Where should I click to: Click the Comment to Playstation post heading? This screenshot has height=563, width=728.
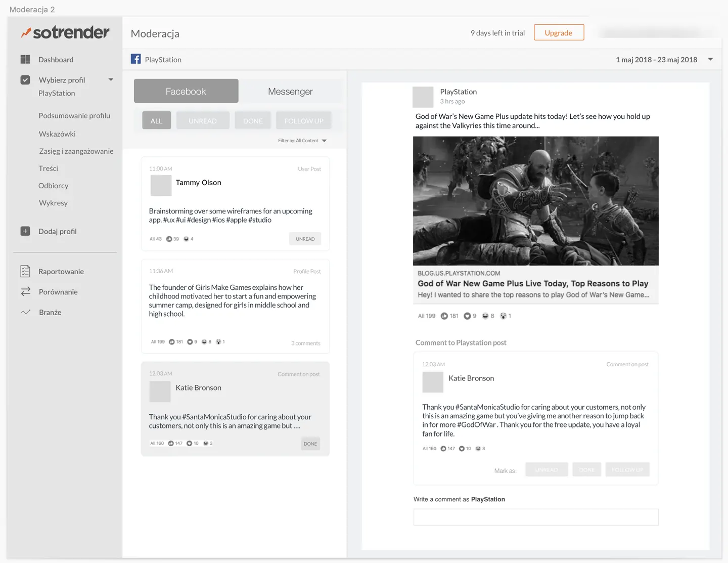(461, 342)
